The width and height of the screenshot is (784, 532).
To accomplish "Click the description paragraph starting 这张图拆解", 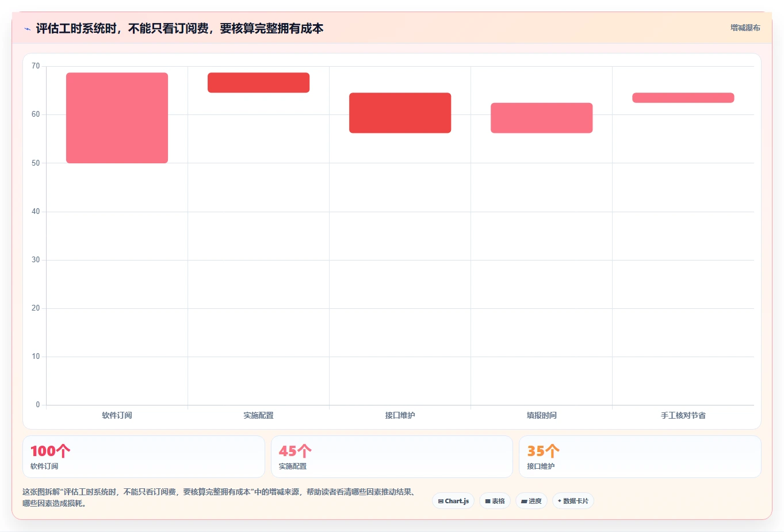I will click(x=220, y=497).
